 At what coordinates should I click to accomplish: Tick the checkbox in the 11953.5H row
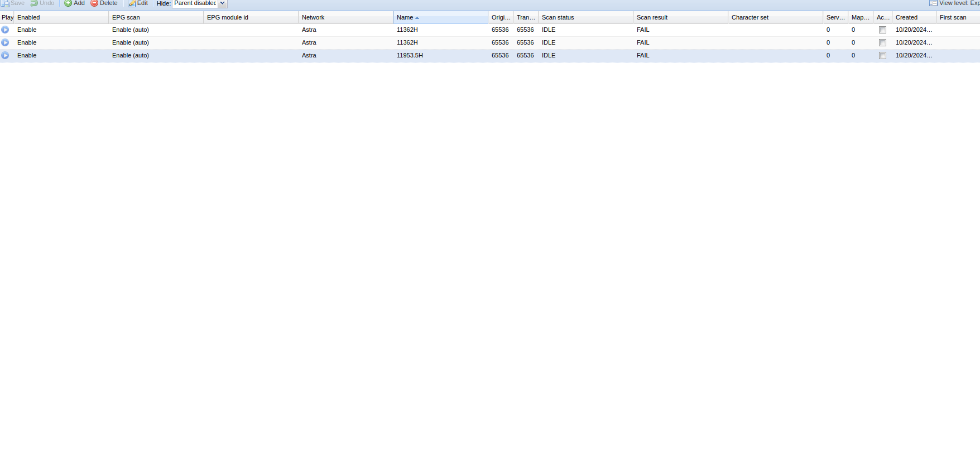882,55
